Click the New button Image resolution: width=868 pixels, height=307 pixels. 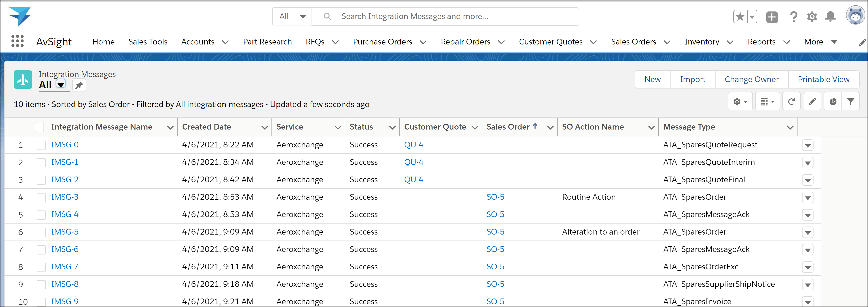click(x=653, y=79)
